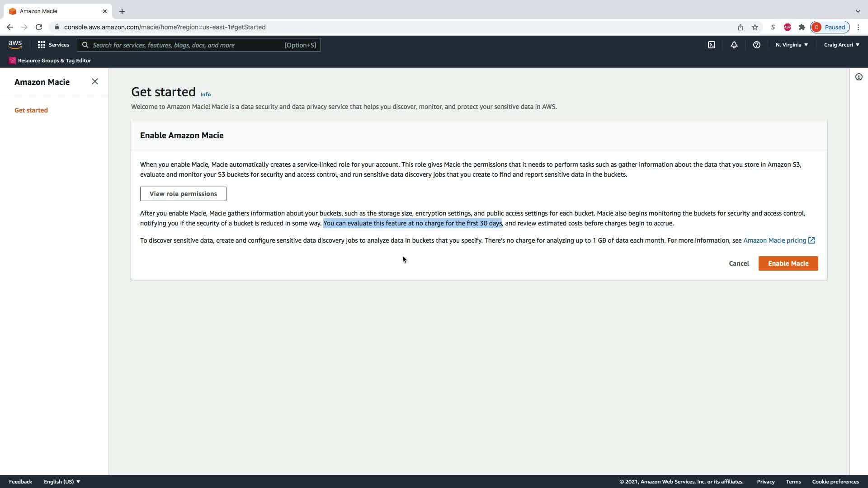Open the English (US) language selector

62,482
